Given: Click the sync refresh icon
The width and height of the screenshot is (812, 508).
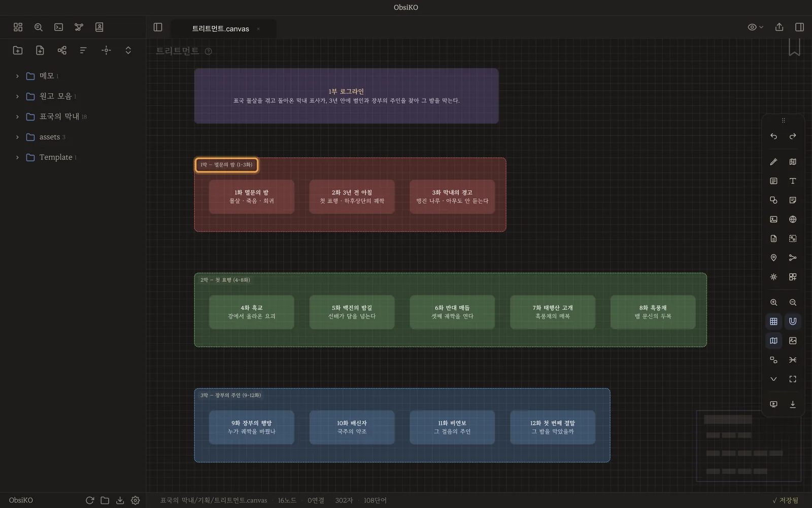Looking at the screenshot, I should (90, 500).
